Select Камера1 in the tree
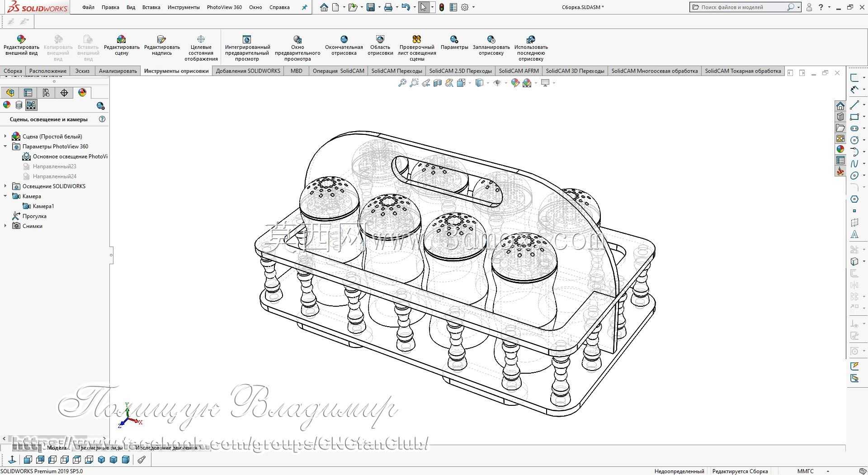The height and width of the screenshot is (475, 868). point(39,206)
